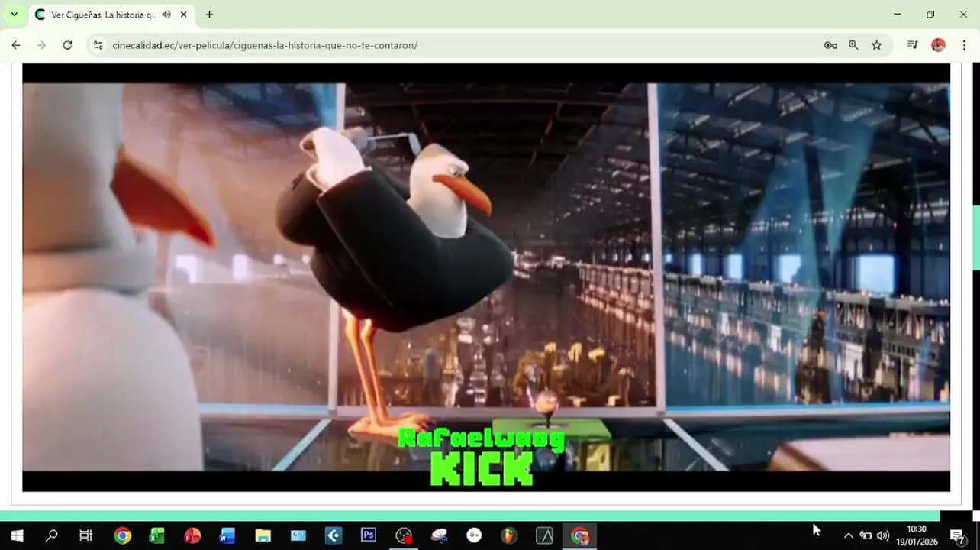Open FL Studio from the taskbar

pyautogui.click(x=509, y=535)
